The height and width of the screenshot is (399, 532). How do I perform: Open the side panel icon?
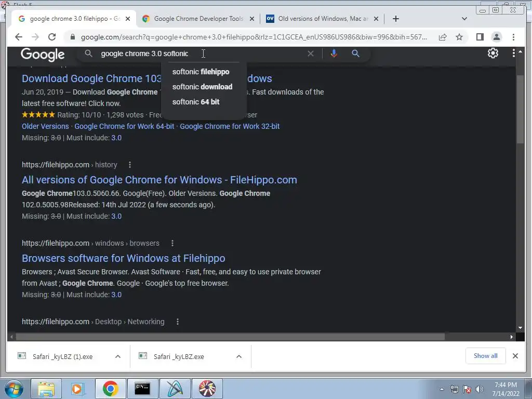click(480, 37)
